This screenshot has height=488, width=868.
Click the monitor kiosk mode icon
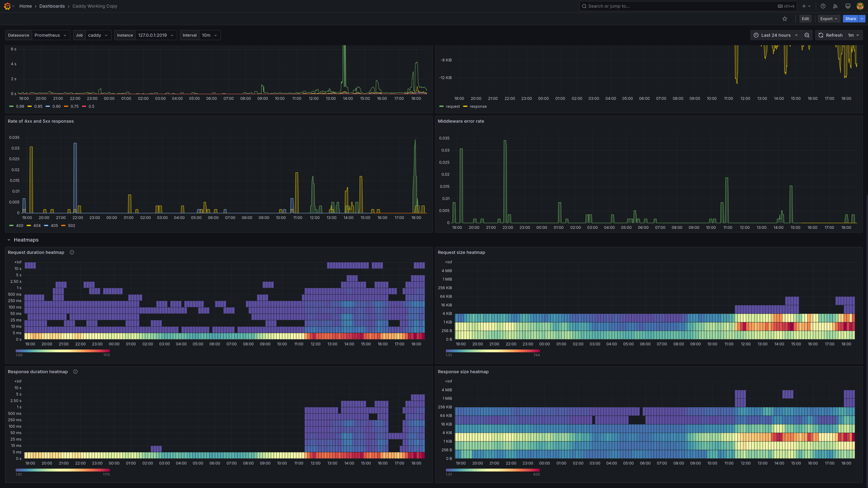[x=848, y=6]
